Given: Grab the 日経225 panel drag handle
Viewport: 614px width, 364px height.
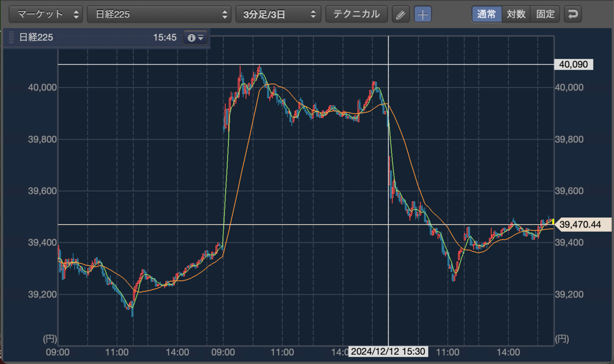Looking at the screenshot, I should (x=11, y=37).
